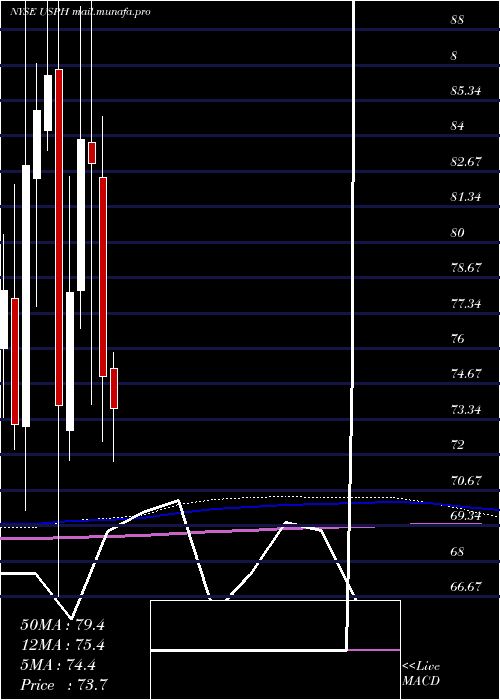Select the 84 price axis label
Image resolution: width=500 pixels, height=700 pixels.
457,126
